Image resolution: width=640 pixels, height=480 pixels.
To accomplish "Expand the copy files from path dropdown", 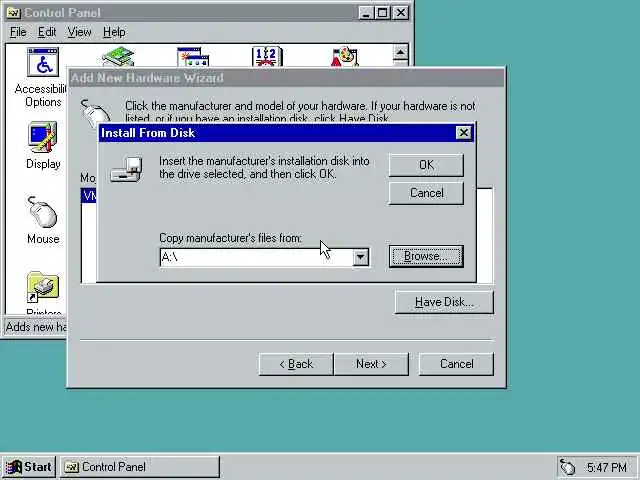I will click(360, 257).
